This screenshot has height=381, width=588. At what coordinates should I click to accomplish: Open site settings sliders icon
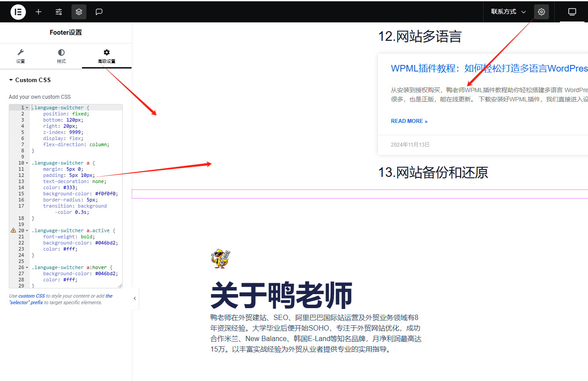click(x=59, y=12)
